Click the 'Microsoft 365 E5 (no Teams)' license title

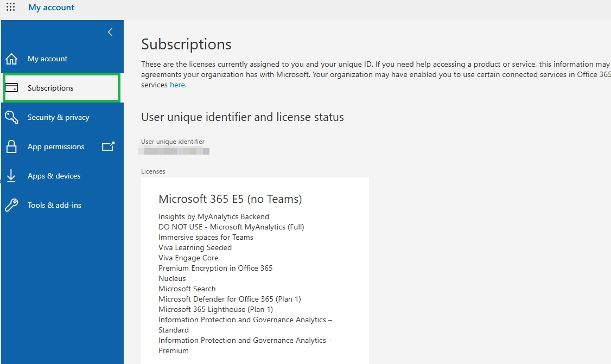point(230,199)
